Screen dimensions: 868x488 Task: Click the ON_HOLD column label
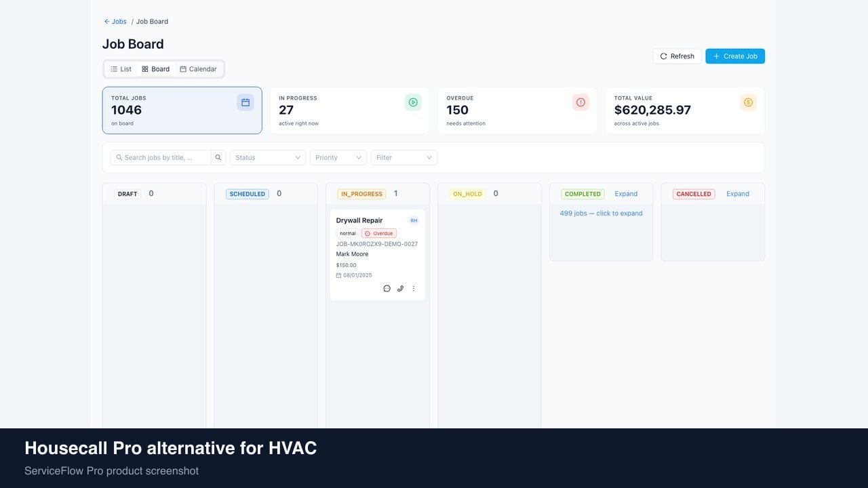(x=467, y=194)
